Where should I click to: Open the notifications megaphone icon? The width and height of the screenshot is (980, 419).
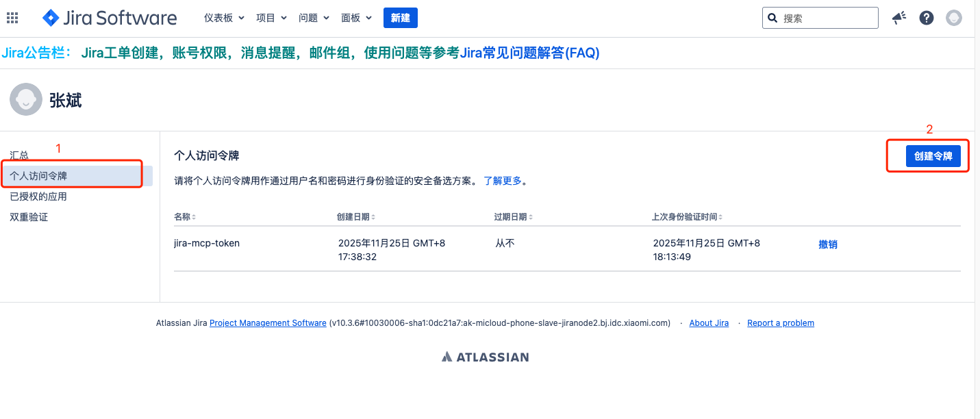(899, 18)
